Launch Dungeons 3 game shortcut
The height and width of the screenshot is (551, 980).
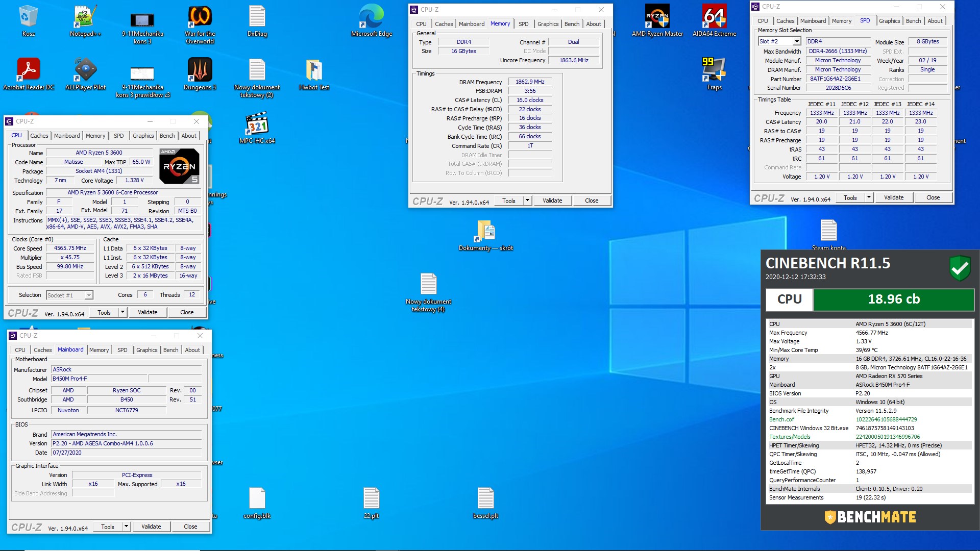pyautogui.click(x=200, y=74)
